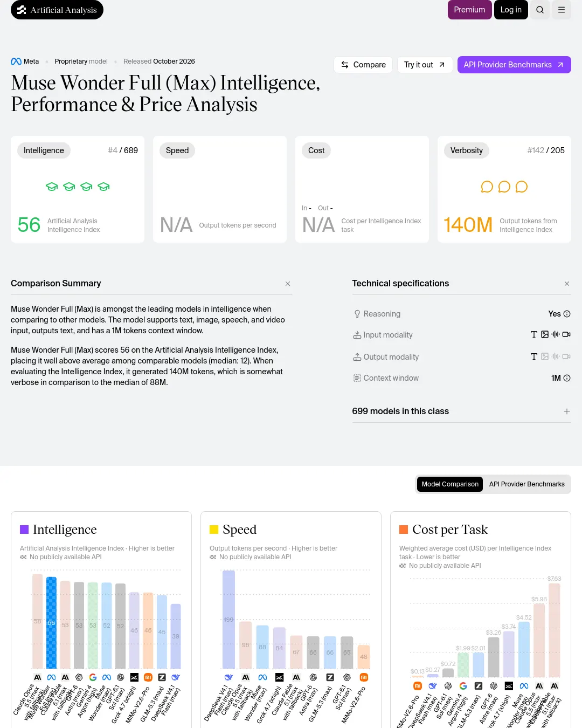Open the purple API Provider Benchmarks button
582x728 pixels.
(514, 65)
